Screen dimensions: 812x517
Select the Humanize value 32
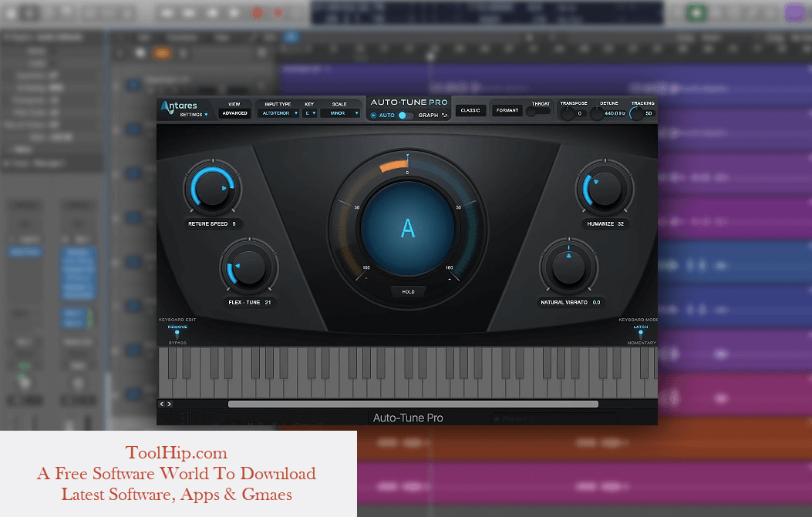[621, 223]
